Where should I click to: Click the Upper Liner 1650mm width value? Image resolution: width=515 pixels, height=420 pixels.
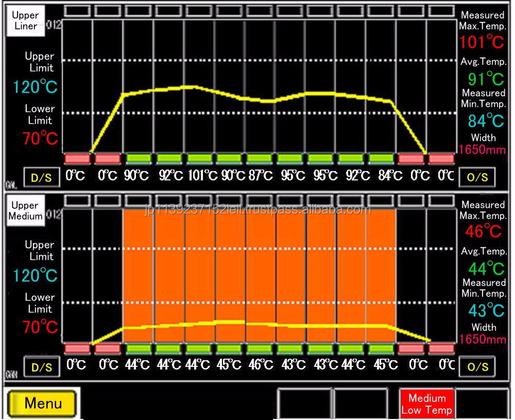click(483, 149)
